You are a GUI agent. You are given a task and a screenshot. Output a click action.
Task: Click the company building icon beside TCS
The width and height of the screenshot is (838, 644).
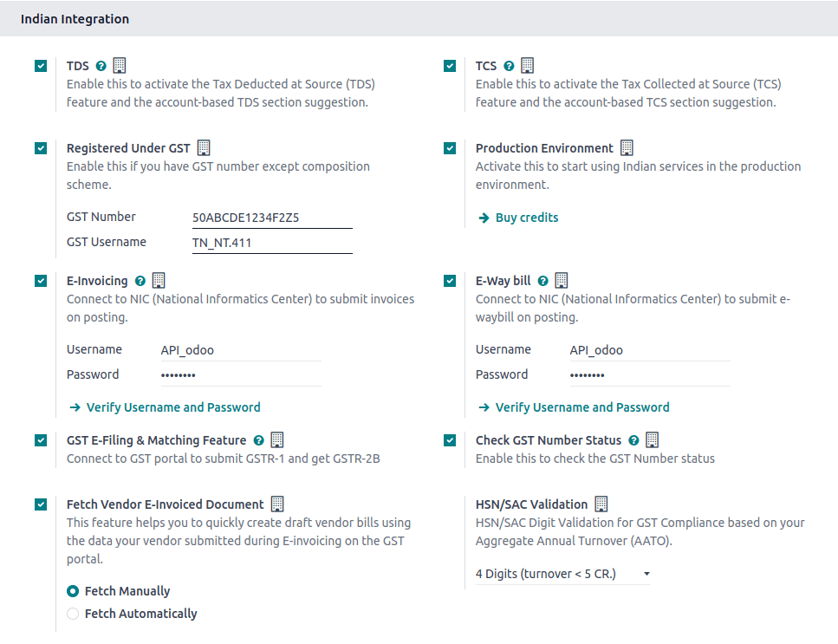coord(527,65)
